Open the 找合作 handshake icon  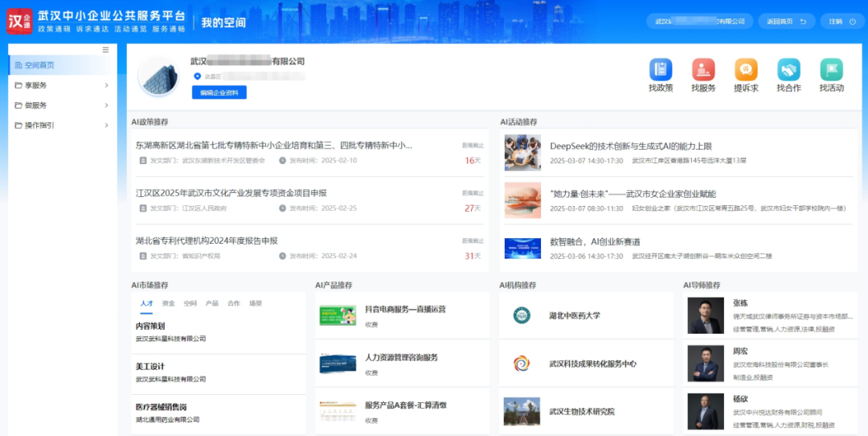[x=788, y=70]
